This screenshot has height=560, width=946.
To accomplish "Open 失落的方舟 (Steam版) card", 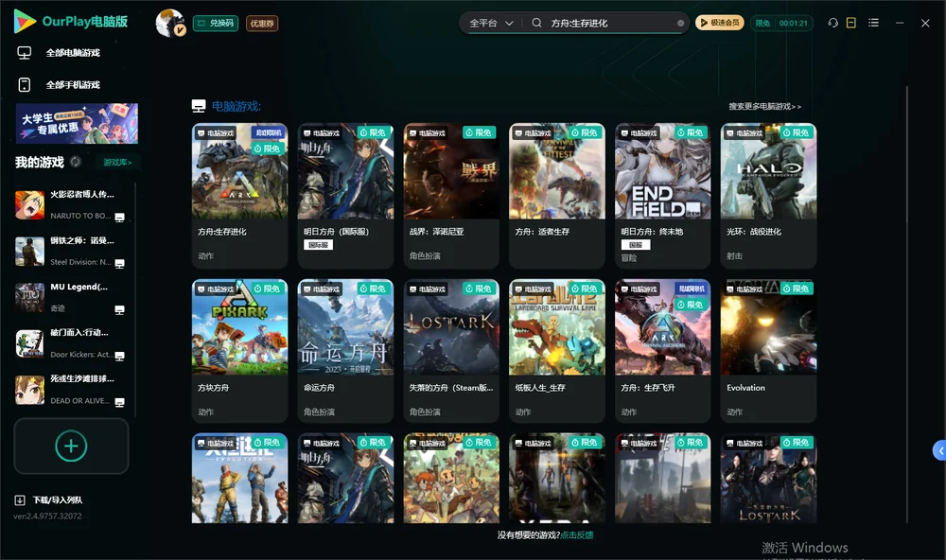I will [x=451, y=351].
